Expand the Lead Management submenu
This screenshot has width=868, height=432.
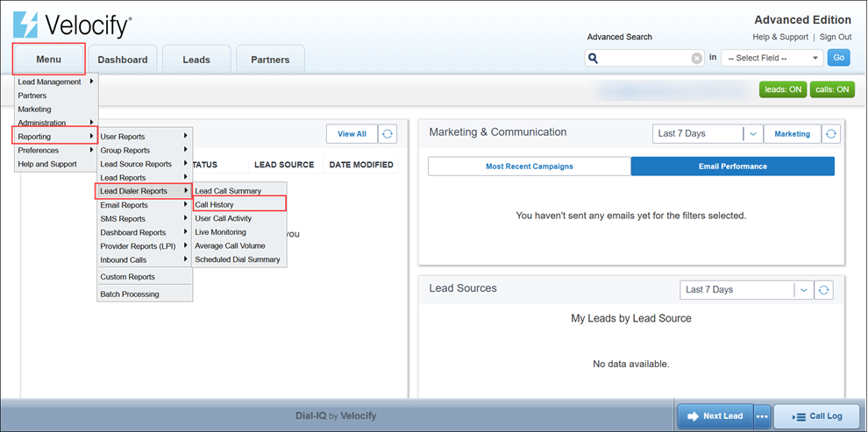click(x=56, y=81)
